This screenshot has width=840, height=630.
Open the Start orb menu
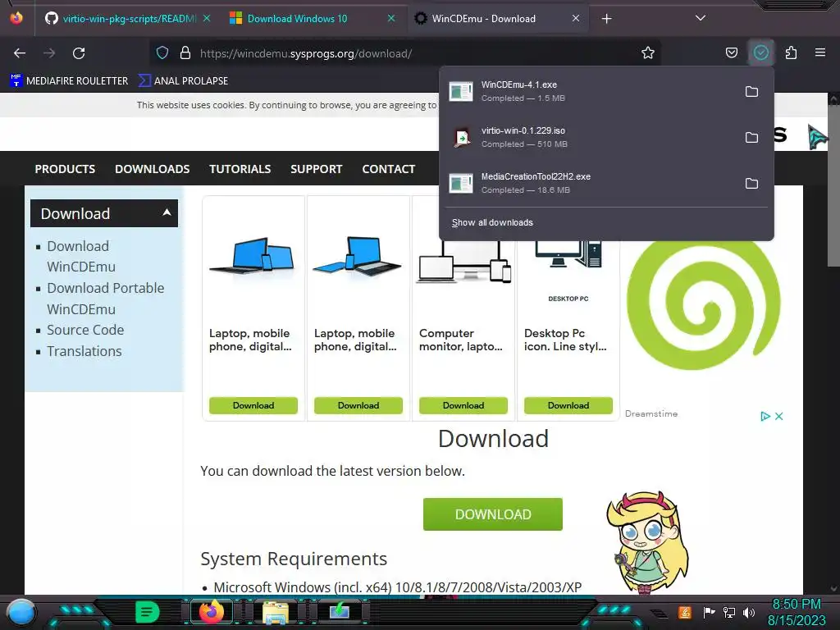click(x=21, y=612)
